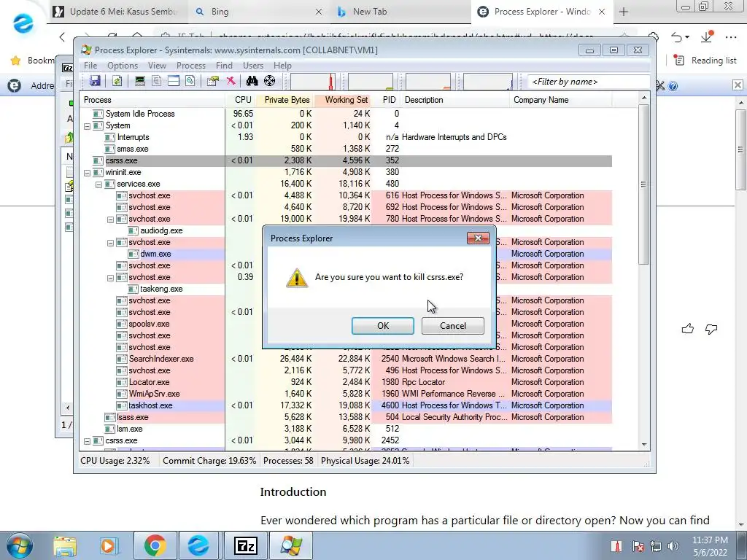747x560 pixels.
Task: Click the Windows Start orb
Action: tap(20, 545)
